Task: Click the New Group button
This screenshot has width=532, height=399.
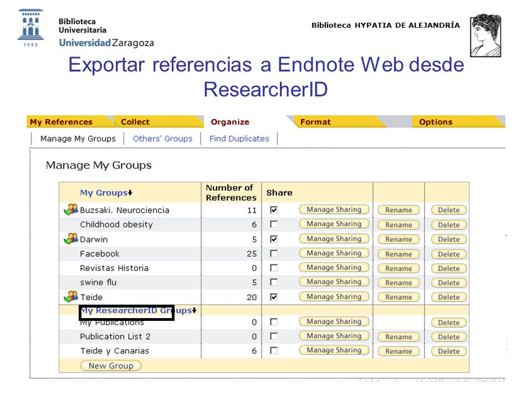Action: [111, 365]
